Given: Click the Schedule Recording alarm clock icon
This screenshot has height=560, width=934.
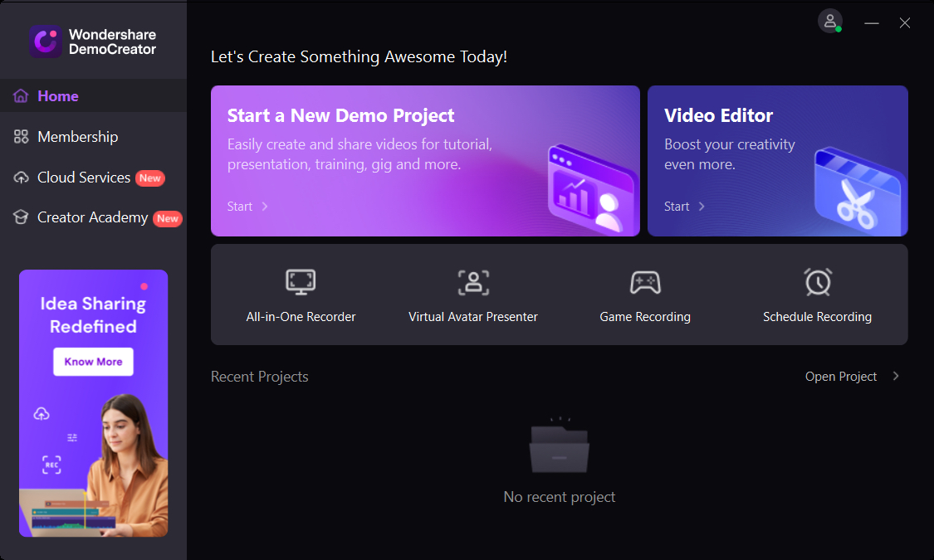Looking at the screenshot, I should point(818,282).
